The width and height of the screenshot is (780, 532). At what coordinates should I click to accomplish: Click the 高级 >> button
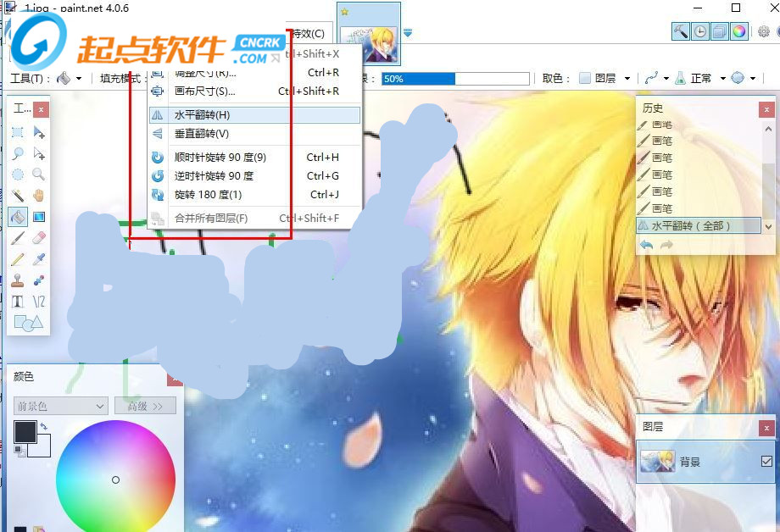[145, 407]
